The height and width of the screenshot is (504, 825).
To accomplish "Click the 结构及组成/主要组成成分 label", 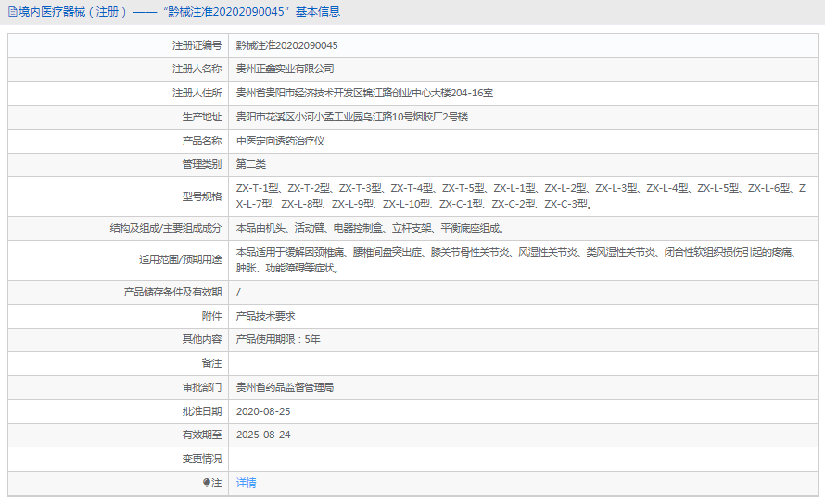I will click(x=166, y=228).
